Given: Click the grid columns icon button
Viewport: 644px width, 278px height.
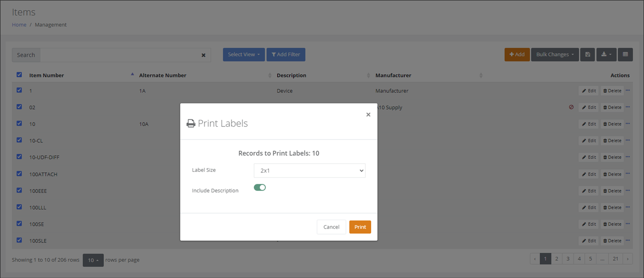Looking at the screenshot, I should tap(625, 55).
